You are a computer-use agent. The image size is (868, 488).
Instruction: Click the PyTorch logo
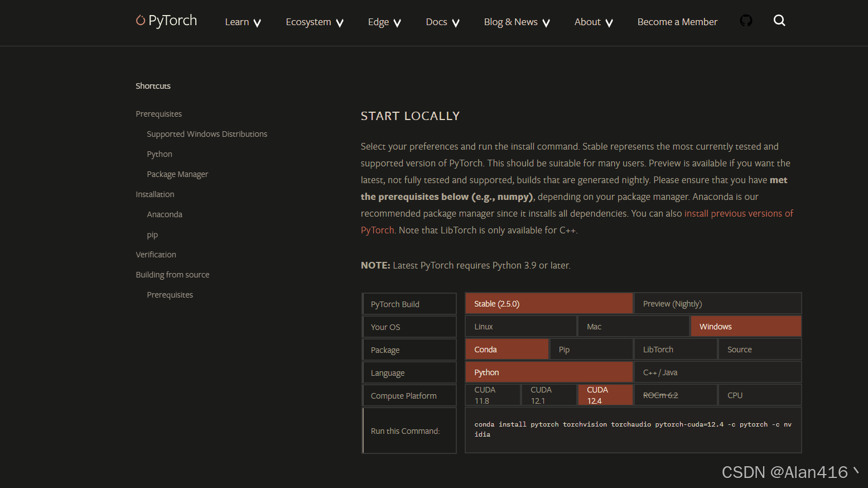(x=166, y=21)
